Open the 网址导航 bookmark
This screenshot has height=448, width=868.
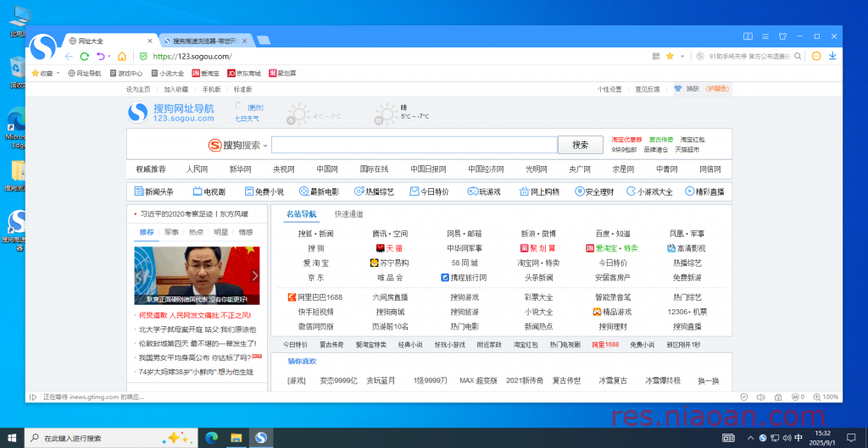84,73
